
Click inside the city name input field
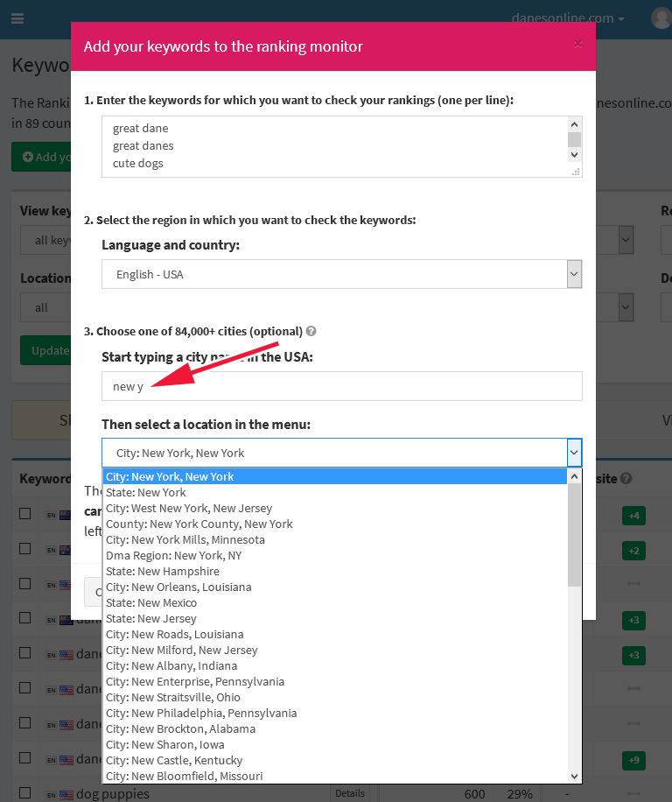pyautogui.click(x=341, y=385)
